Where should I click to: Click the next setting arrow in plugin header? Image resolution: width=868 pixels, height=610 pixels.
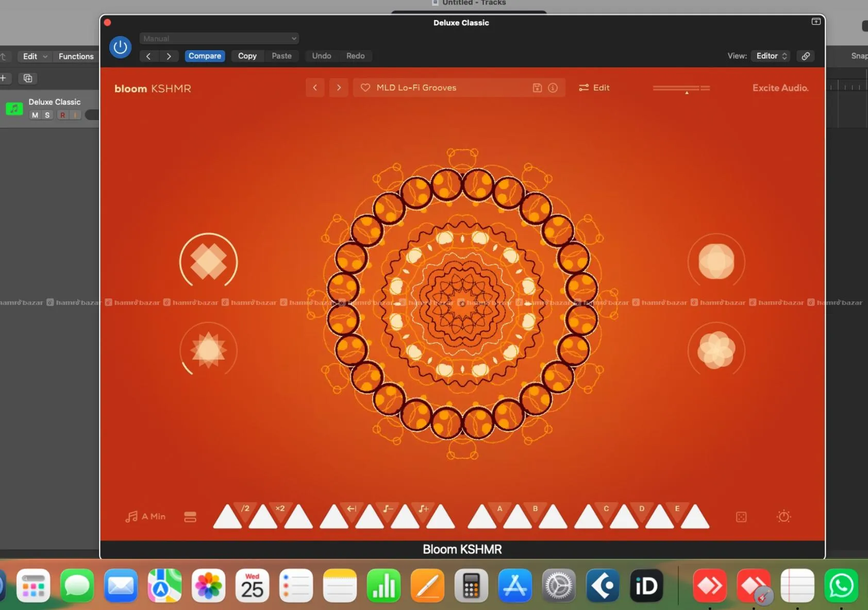click(169, 56)
